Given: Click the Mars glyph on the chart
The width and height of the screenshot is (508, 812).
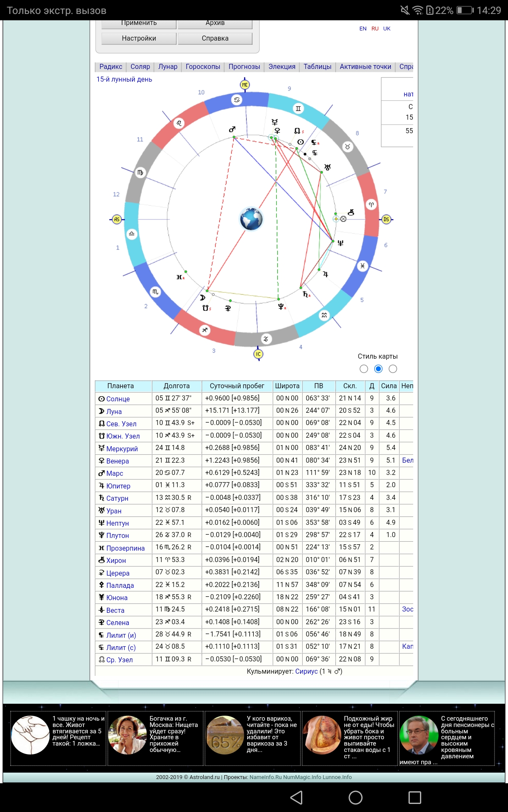Looking at the screenshot, I should pos(232,129).
